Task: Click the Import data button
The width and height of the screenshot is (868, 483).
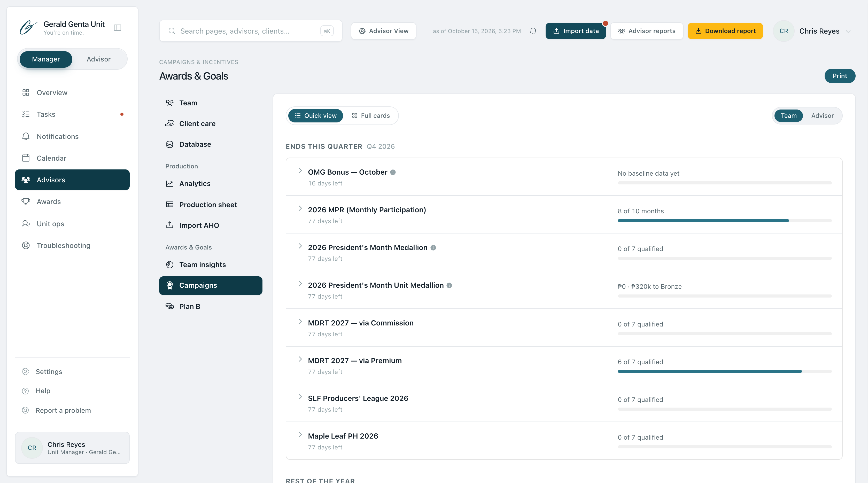Action: [x=576, y=31]
